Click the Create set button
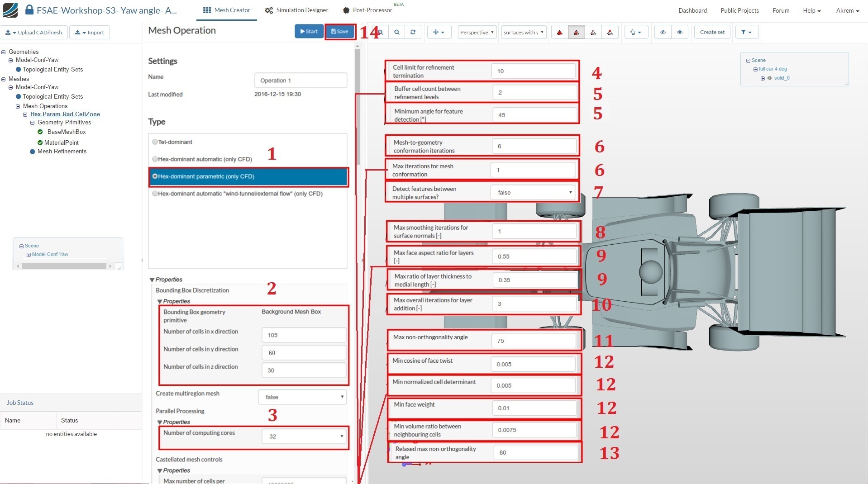The image size is (868, 484). 712,32
